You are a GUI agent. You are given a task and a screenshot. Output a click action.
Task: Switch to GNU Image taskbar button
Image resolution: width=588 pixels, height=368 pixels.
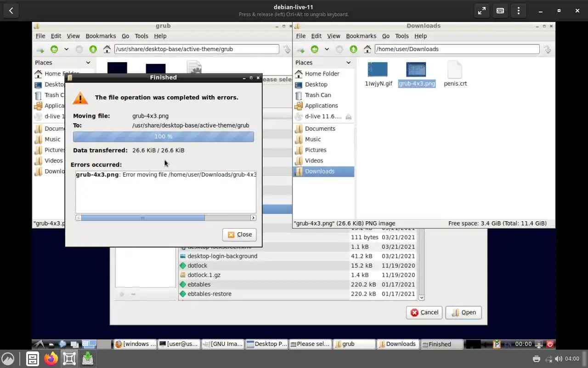coord(223,344)
